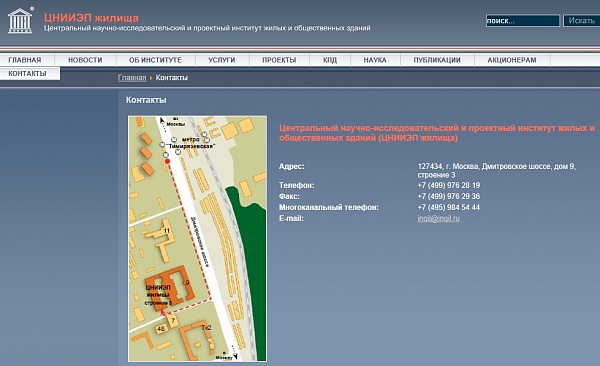Click the Многоканальный телефон: label
600x366 pixels.
pos(329,208)
